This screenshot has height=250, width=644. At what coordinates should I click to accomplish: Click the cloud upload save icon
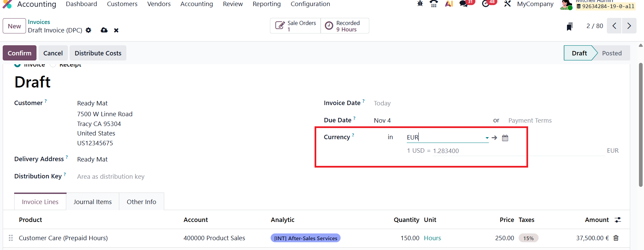click(x=104, y=30)
